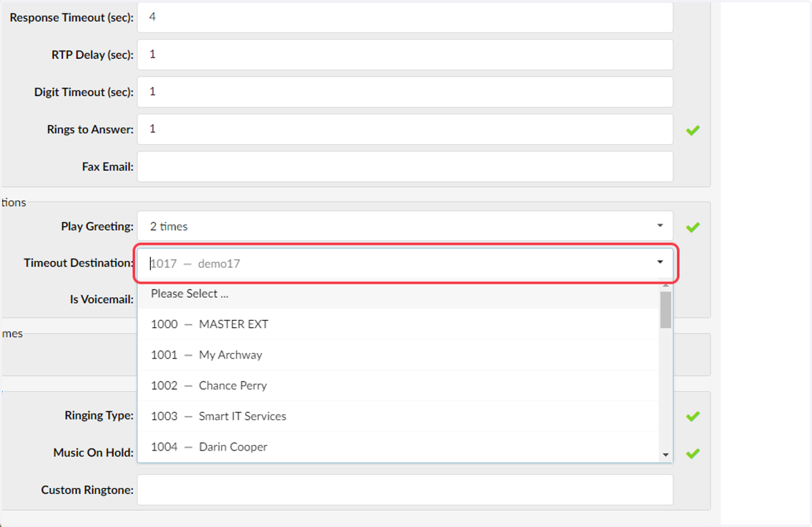
Task: Click green checkmark beside Ringing Type
Action: coord(692,417)
